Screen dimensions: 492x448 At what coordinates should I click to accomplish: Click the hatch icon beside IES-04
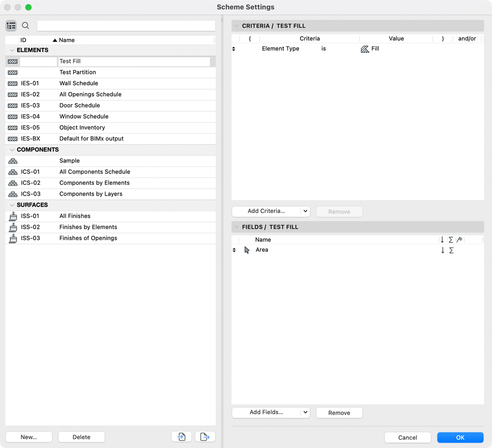12,117
